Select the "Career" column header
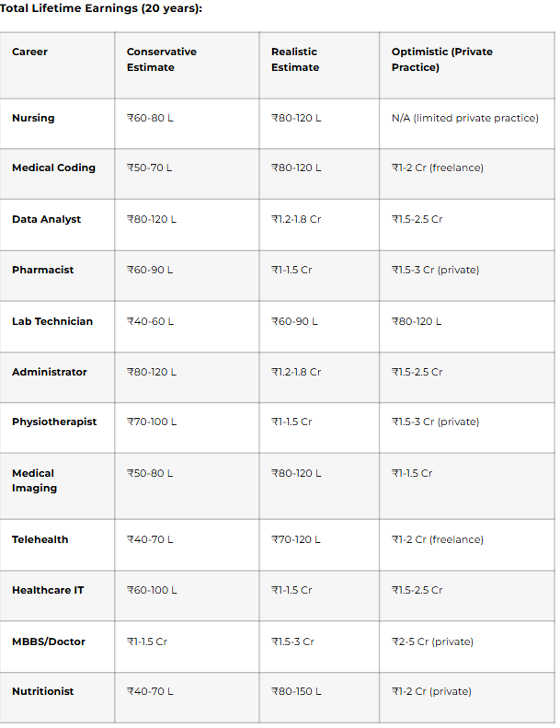Image resolution: width=560 pixels, height=728 pixels. 29,52
